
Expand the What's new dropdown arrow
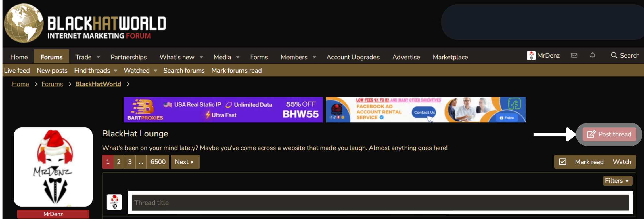coord(201,57)
